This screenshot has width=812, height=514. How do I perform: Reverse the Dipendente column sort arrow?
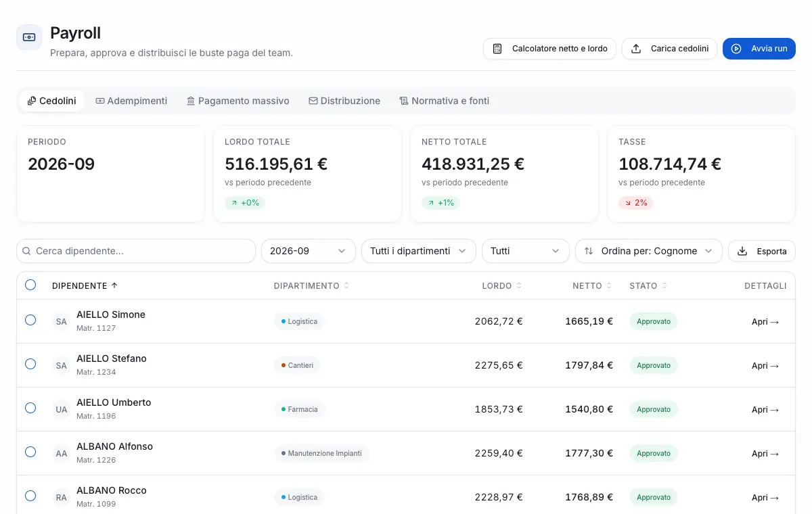pos(114,286)
